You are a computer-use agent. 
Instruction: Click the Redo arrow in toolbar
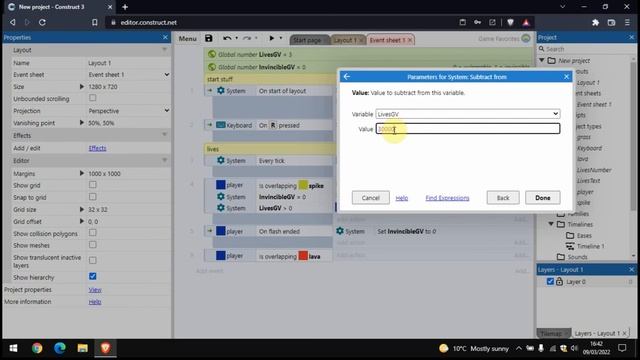click(247, 38)
